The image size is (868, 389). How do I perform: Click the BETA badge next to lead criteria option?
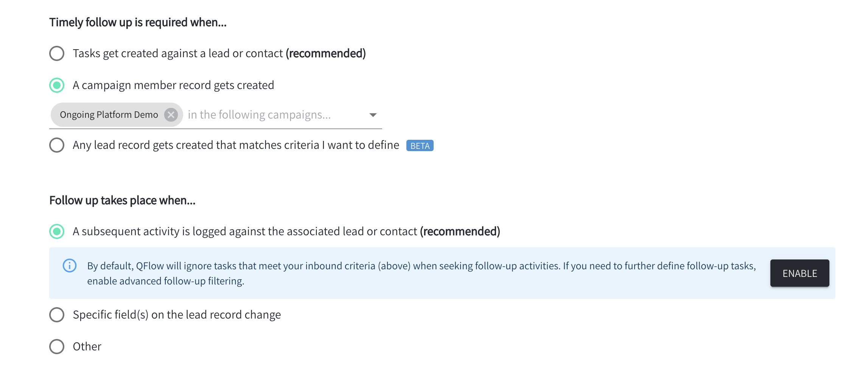[419, 145]
